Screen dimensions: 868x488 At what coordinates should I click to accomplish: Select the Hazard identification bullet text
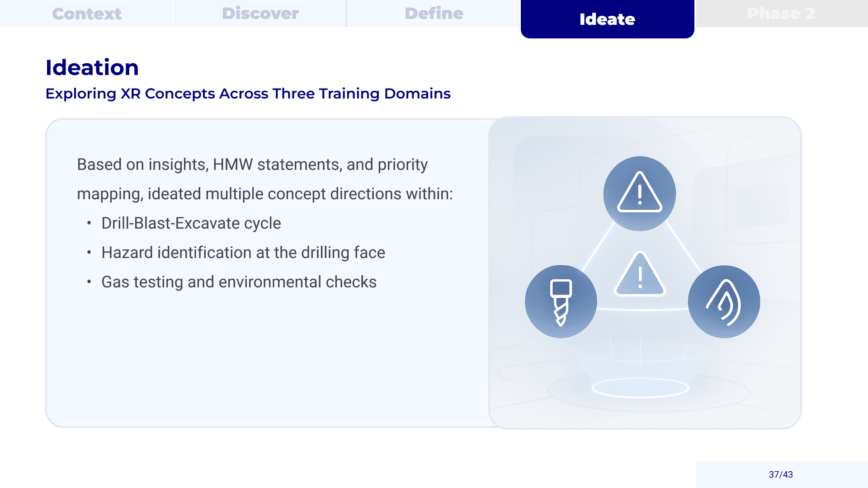coord(243,253)
